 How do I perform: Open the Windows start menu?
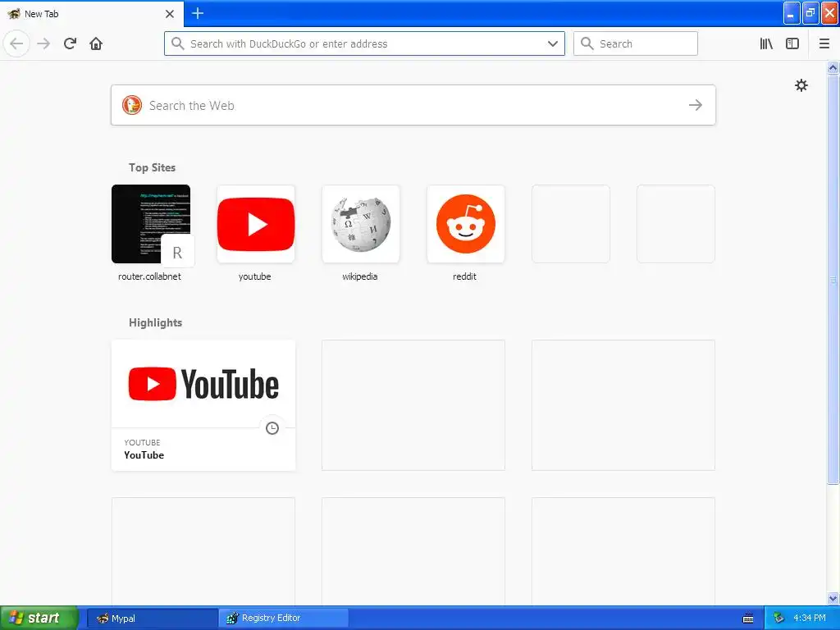[39, 618]
